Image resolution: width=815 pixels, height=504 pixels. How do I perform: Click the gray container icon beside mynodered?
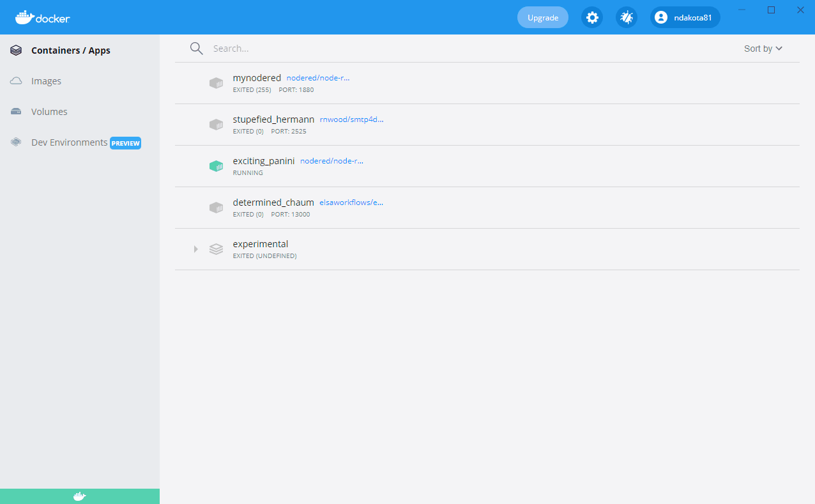pyautogui.click(x=216, y=82)
